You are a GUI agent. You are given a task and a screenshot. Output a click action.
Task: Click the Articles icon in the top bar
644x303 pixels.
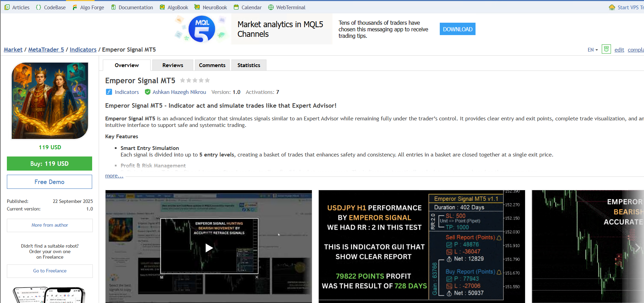pos(7,7)
